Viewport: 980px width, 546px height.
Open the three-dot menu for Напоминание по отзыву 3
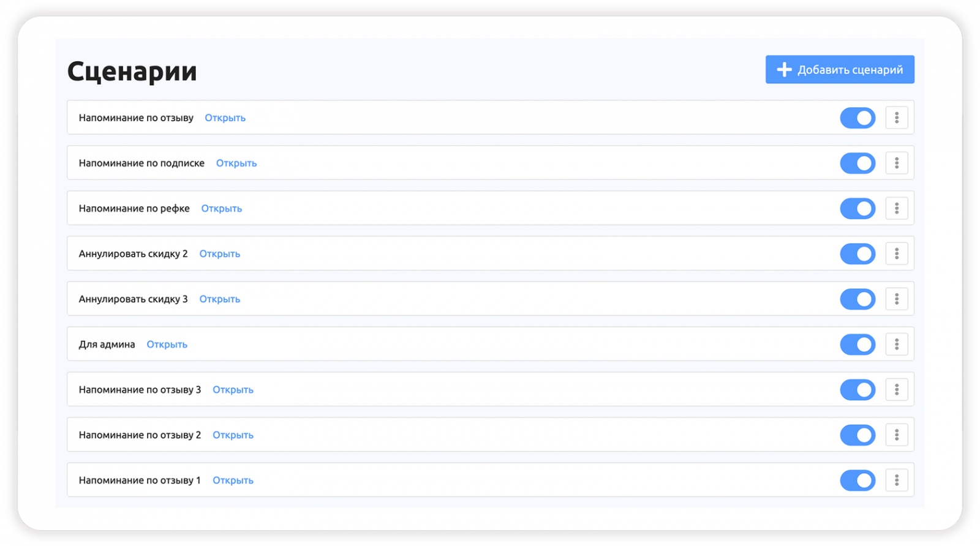click(896, 389)
